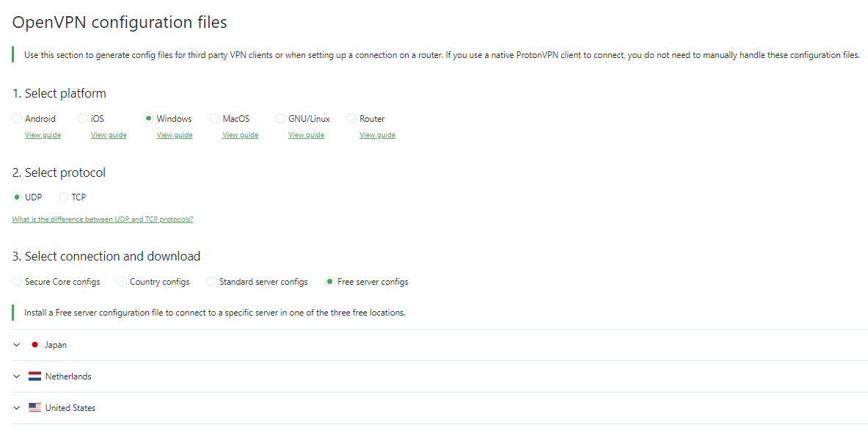Click the Japan flag icon
Screen dimensions: 868x433
34,345
